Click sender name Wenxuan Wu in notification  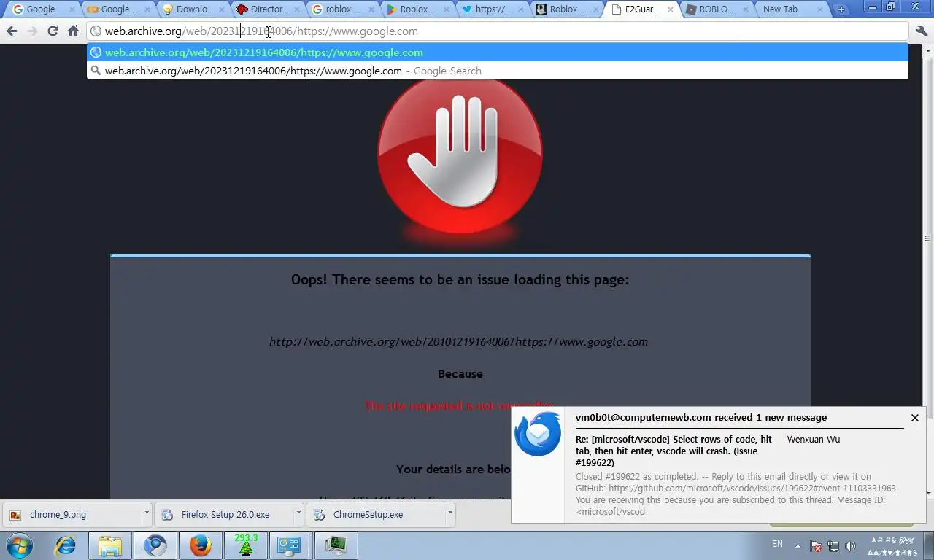pyautogui.click(x=813, y=440)
